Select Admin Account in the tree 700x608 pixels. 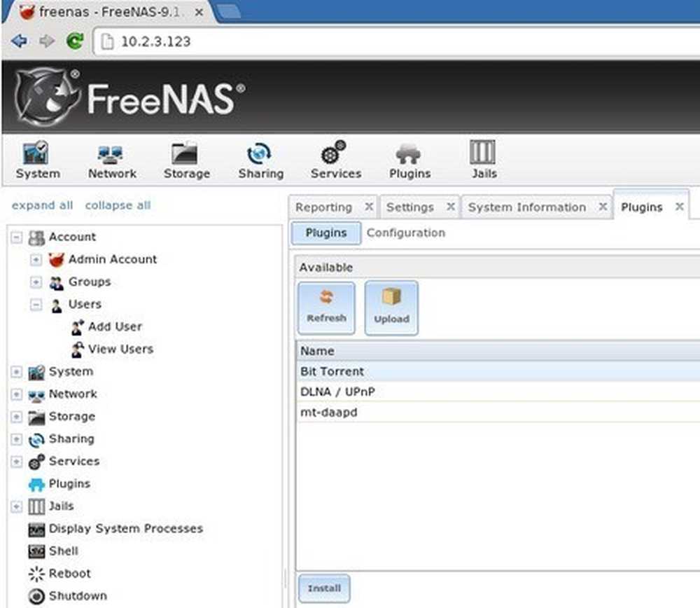[x=113, y=259]
